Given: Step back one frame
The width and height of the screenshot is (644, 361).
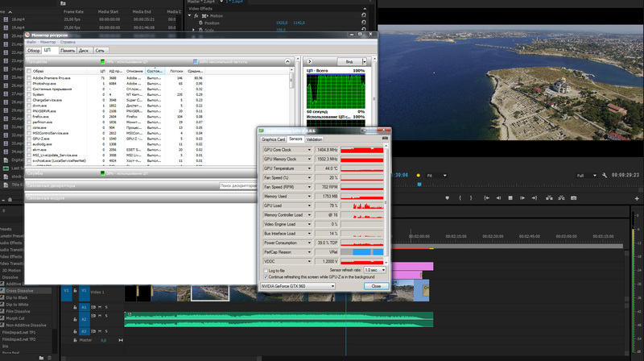Looking at the screenshot, I should click(x=498, y=198).
